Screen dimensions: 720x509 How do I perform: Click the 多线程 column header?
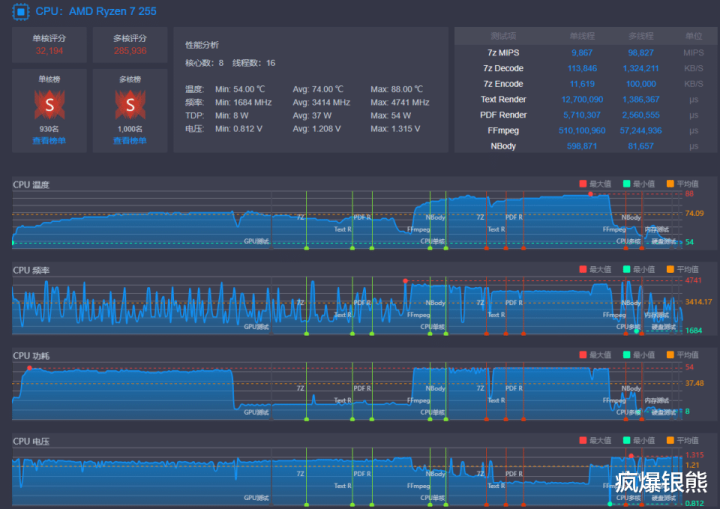[641, 36]
